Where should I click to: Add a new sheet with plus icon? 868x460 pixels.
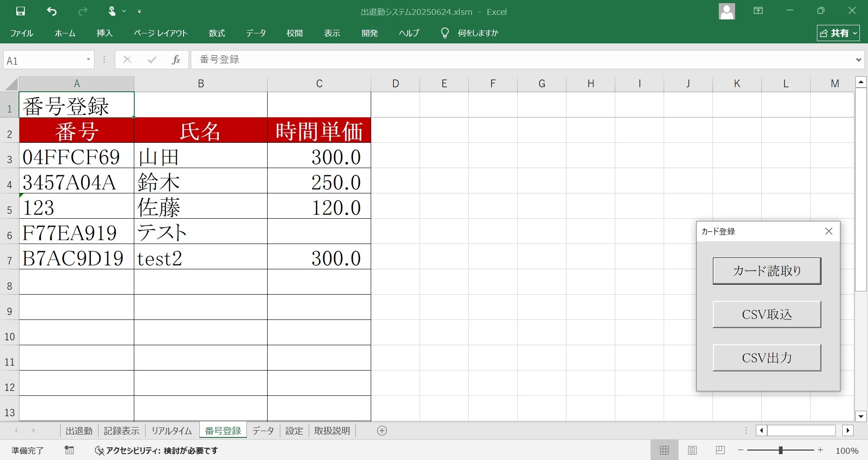click(382, 431)
